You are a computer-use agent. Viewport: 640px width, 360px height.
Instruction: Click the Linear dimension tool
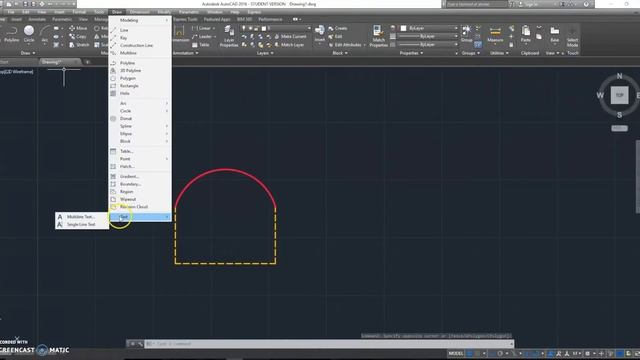tap(203, 28)
